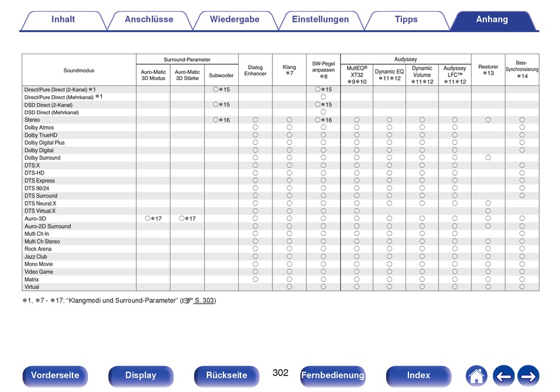Click the Direct/Pure Direct (2-Kanal) row
560x392 pixels.
(281, 90)
